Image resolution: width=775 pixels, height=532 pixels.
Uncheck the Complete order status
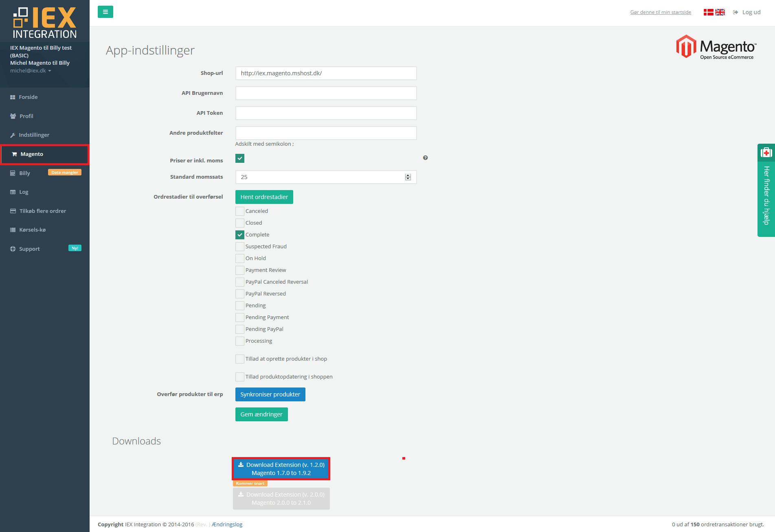(240, 235)
